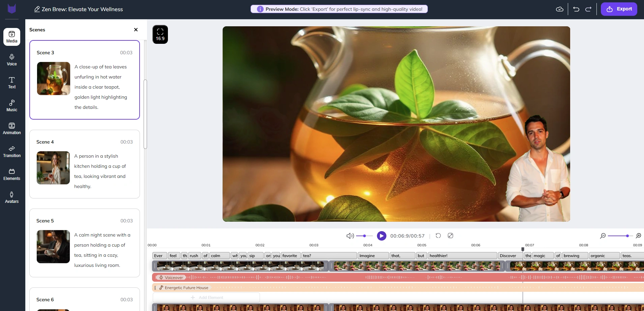Play the video preview

[x=382, y=236]
